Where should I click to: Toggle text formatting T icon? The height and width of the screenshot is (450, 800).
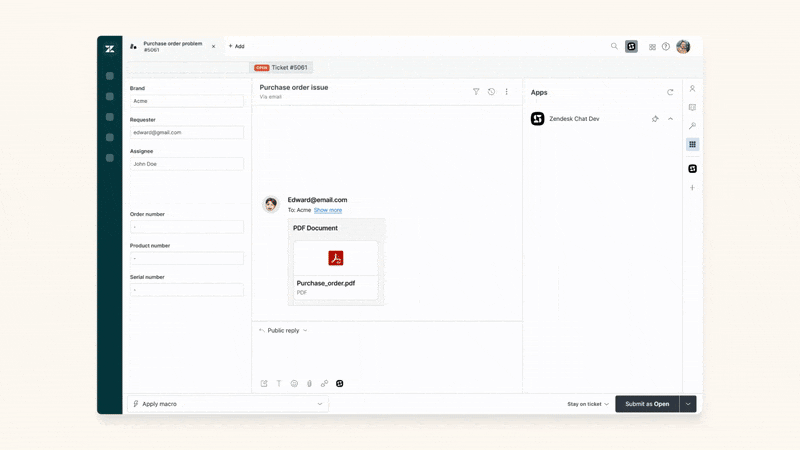click(x=279, y=384)
